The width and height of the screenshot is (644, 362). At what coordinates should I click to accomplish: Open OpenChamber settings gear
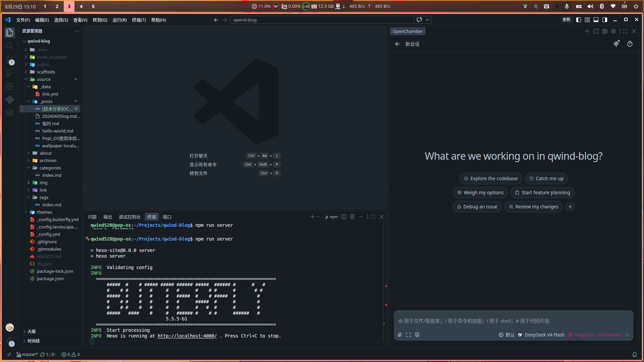click(613, 31)
